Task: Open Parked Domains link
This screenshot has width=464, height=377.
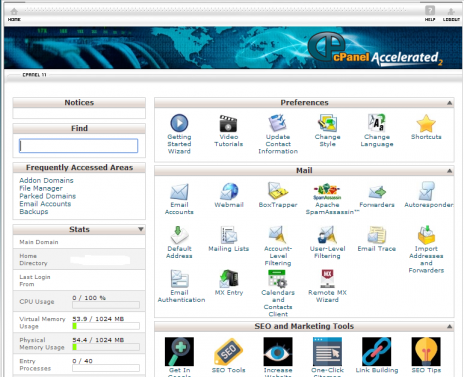Action: (48, 196)
